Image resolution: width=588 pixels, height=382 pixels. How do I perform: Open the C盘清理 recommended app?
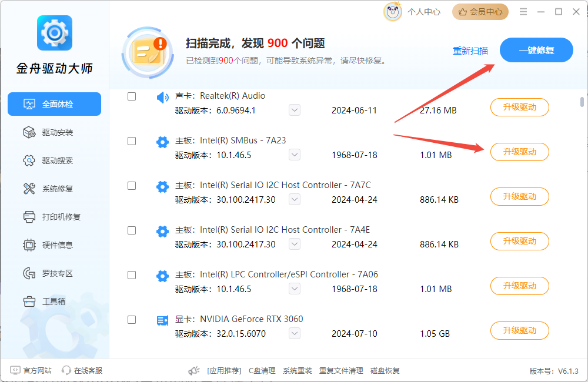262,371
